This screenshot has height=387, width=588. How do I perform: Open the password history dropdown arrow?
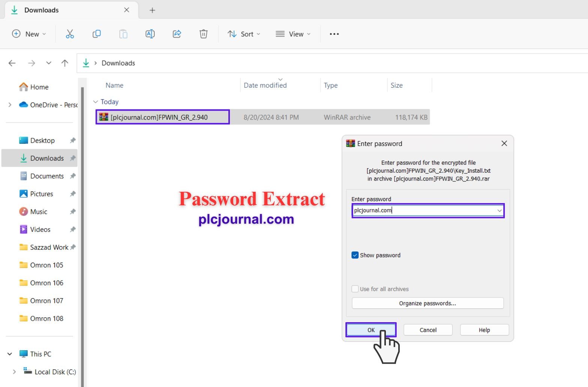click(x=499, y=211)
